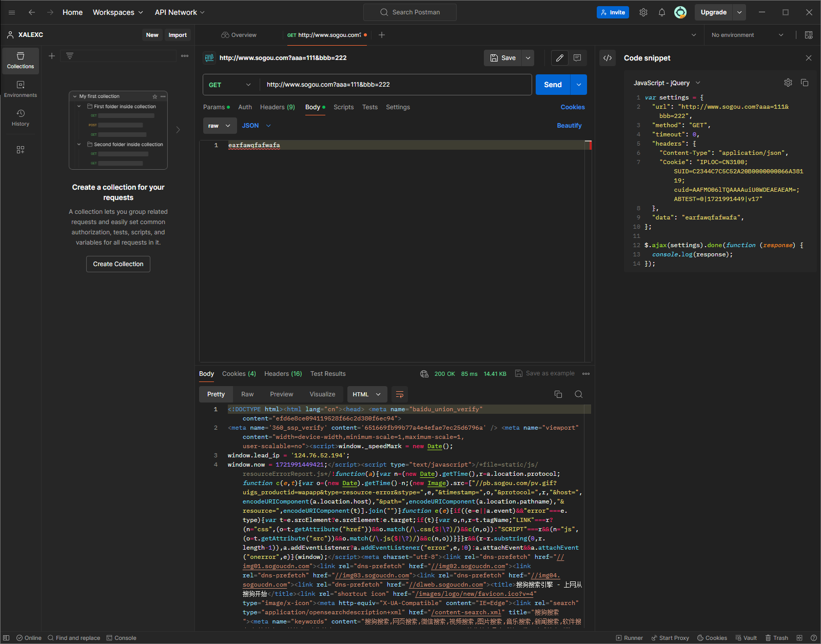Switch to the Auth tab

pos(245,107)
